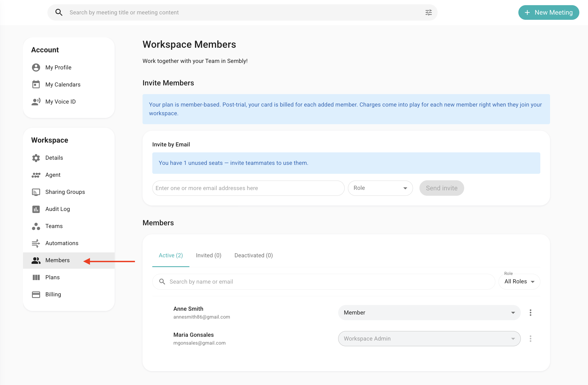Click the Details gear icon
This screenshot has height=385, width=588.
click(x=36, y=158)
